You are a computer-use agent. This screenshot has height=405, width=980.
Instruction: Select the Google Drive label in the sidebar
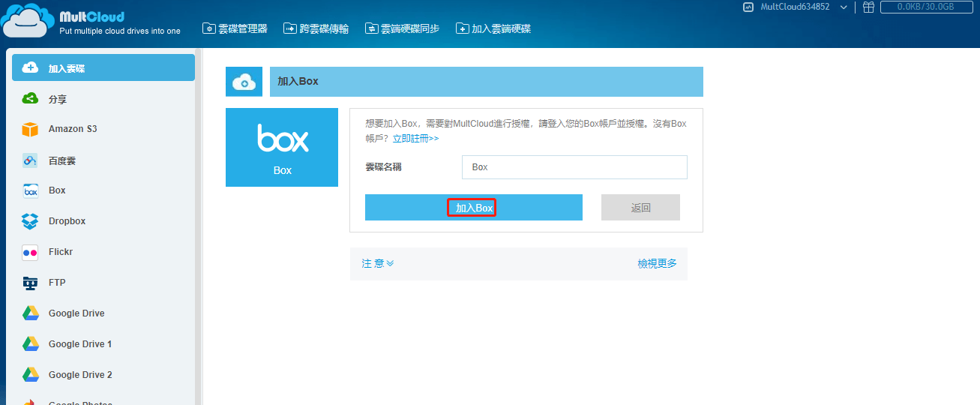(76, 313)
